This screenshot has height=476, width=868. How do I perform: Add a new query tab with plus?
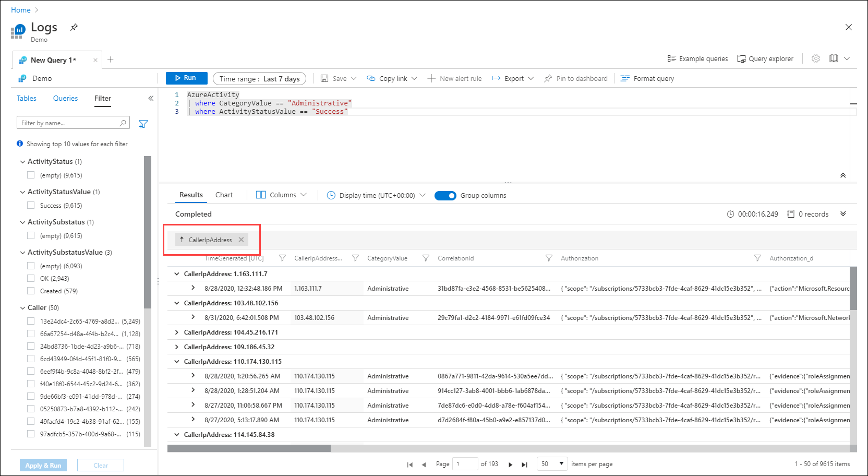coord(111,59)
